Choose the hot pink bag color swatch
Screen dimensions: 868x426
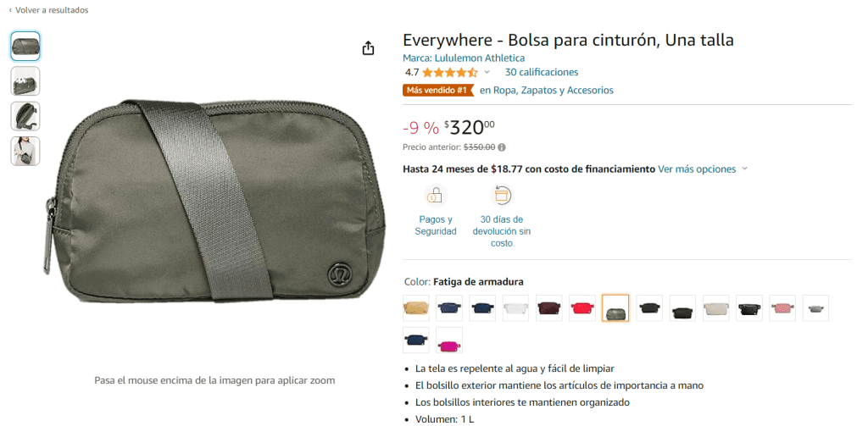tap(449, 340)
